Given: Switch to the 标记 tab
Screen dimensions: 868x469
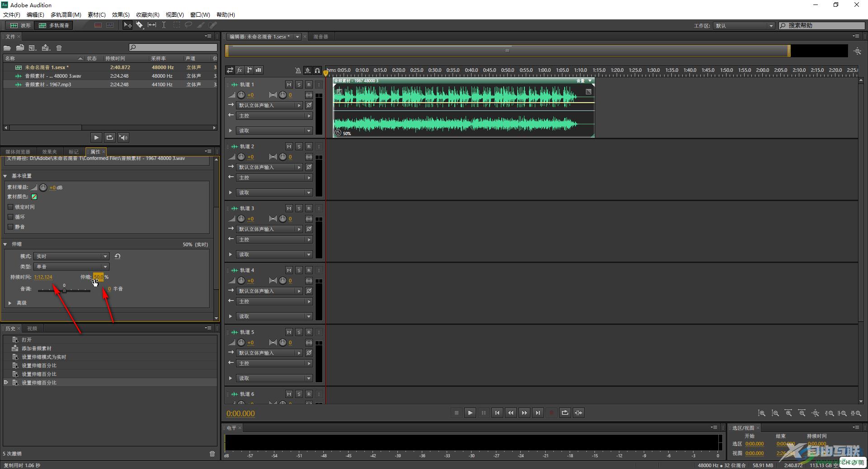Looking at the screenshot, I should tap(73, 152).
